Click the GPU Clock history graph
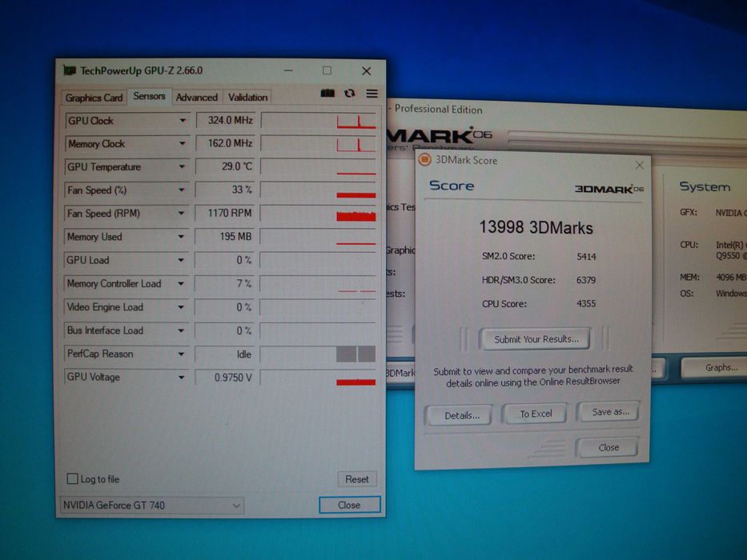 click(x=319, y=121)
